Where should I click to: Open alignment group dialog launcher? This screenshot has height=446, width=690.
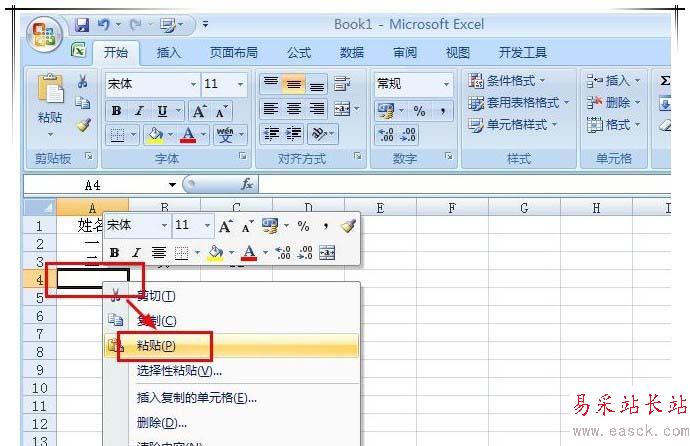pos(357,156)
